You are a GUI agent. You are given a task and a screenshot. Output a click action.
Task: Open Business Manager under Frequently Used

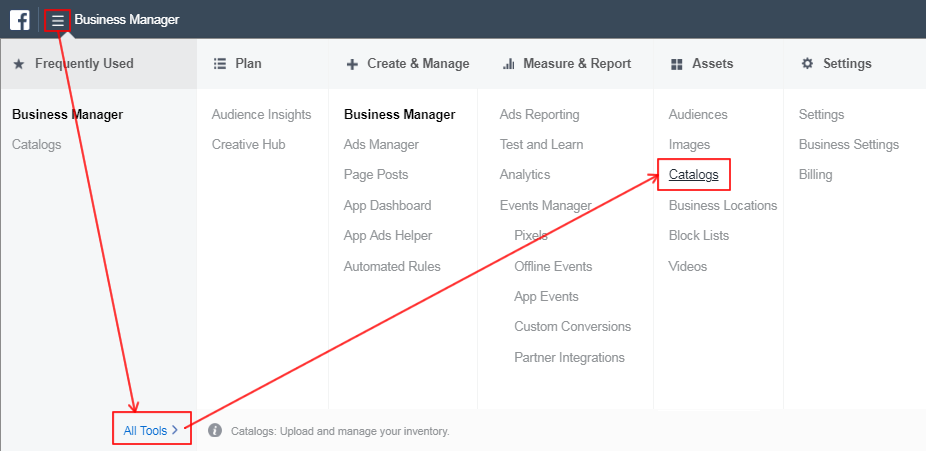pyautogui.click(x=67, y=115)
